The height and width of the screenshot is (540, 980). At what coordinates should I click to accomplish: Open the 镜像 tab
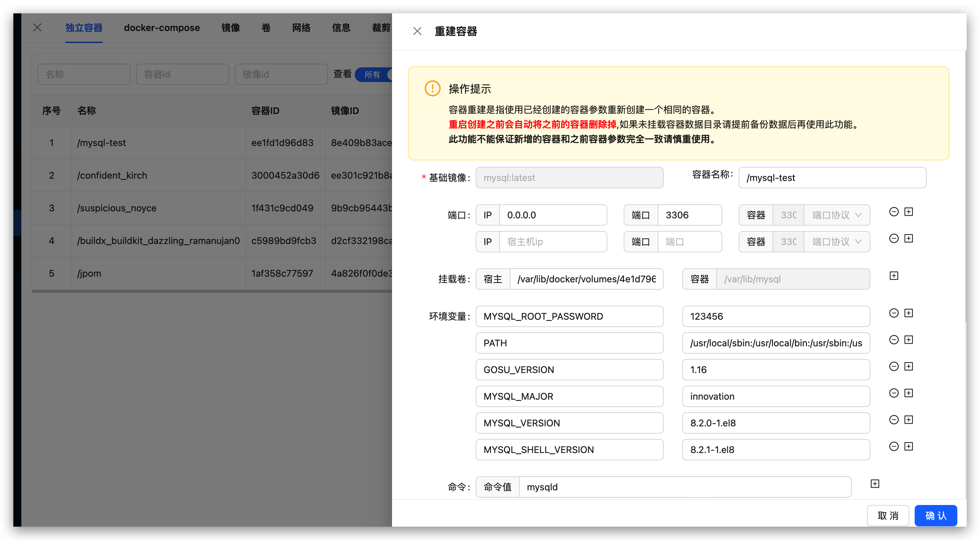click(x=231, y=27)
